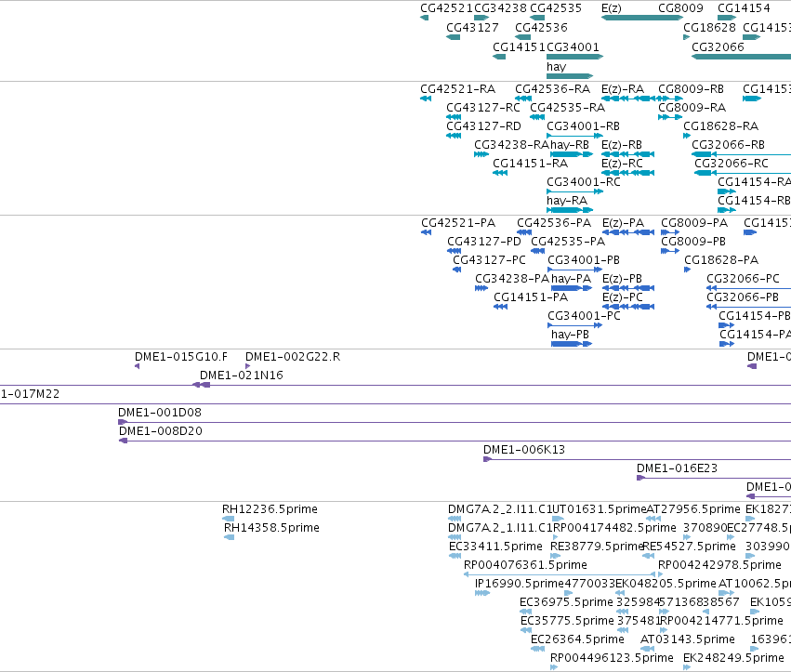Select protein CG42536-PA
The image size is (791, 672).
click(554, 223)
